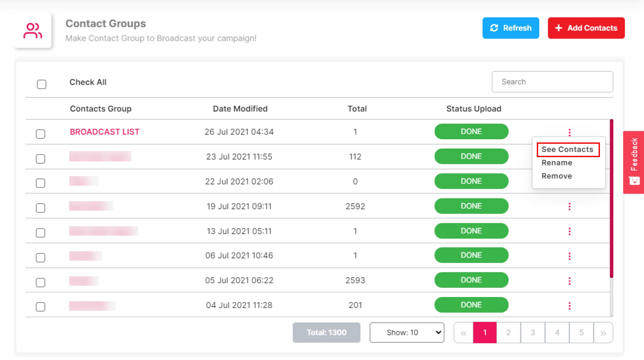Expand the Show: 10 rows dropdown

pyautogui.click(x=407, y=333)
